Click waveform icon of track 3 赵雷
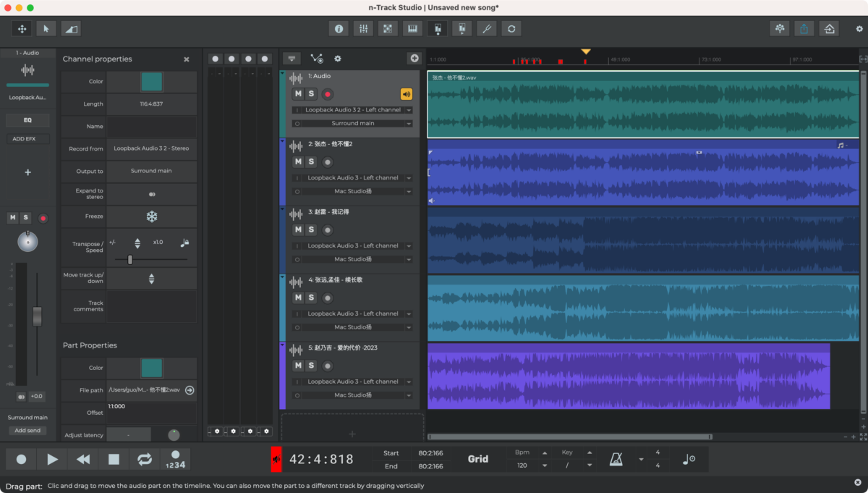 click(296, 214)
